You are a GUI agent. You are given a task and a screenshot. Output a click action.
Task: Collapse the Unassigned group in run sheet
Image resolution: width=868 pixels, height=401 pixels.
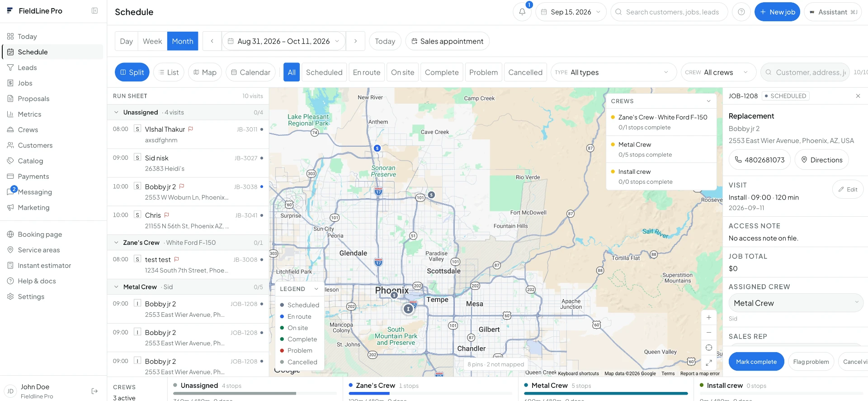click(116, 112)
